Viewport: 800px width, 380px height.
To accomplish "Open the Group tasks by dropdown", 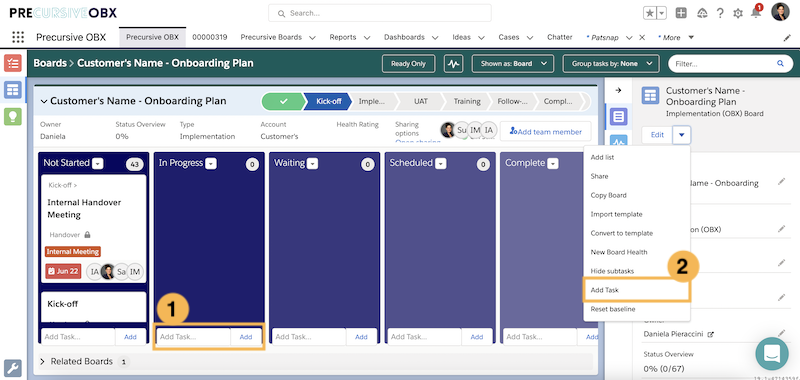I will (611, 64).
